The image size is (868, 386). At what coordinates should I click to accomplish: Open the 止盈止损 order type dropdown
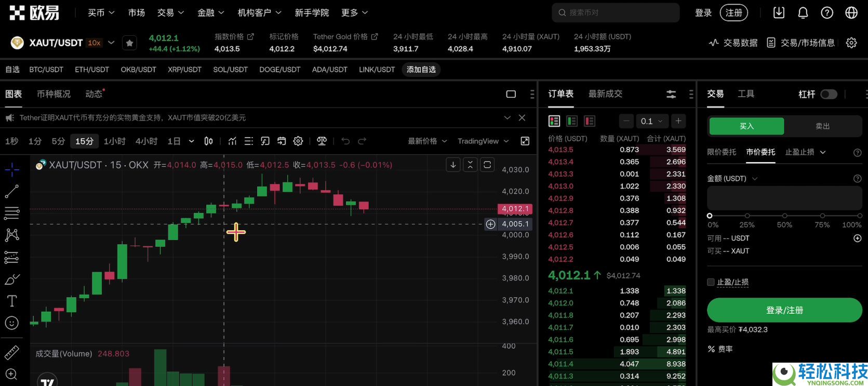[x=805, y=152]
